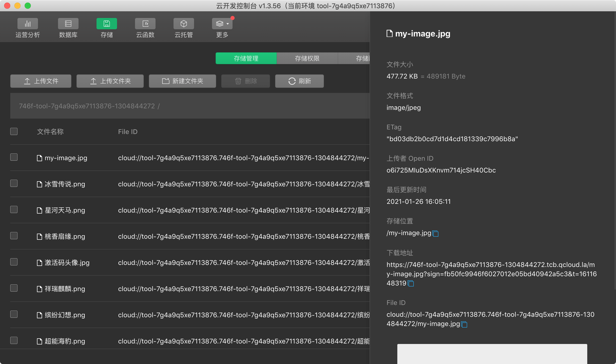Screen dimensions: 616x364
Task: Click the 上传文件夹 upload folder button
Action: pyautogui.click(x=110, y=81)
